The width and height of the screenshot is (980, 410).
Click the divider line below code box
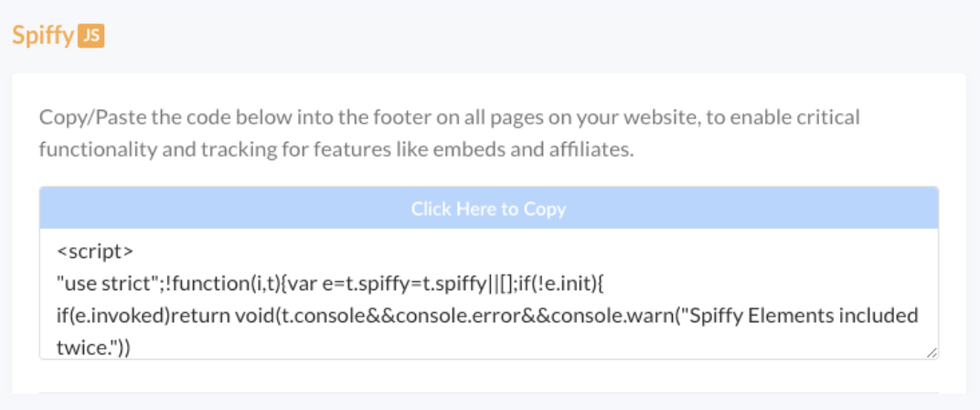[x=489, y=393]
